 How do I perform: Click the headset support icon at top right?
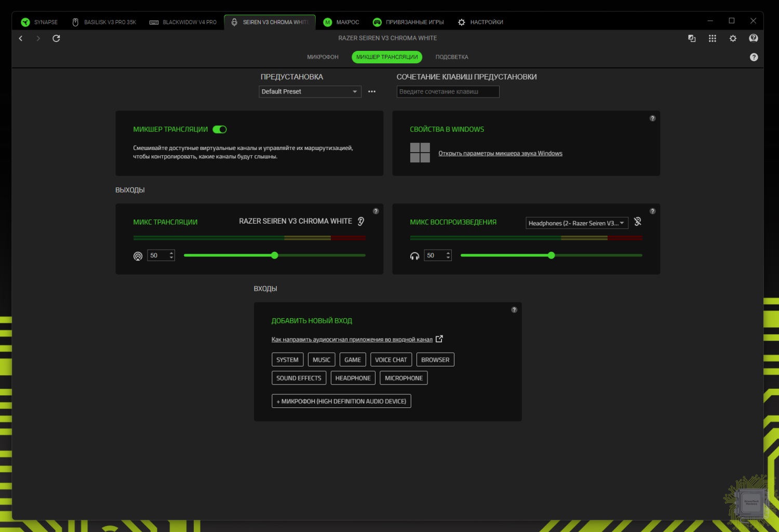point(753,38)
